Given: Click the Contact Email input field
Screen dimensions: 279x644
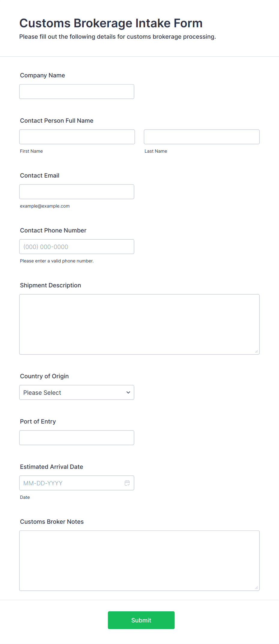Looking at the screenshot, I should (77, 192).
